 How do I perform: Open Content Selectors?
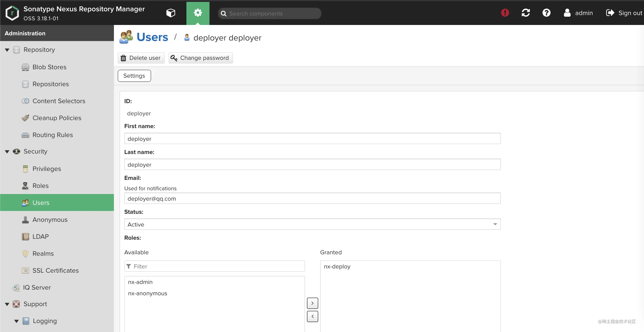point(59,101)
